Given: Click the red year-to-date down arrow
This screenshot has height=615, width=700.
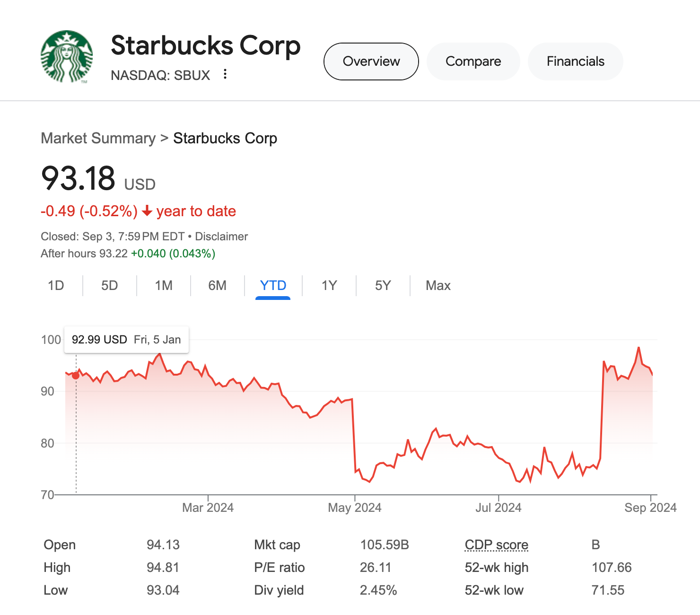Looking at the screenshot, I should click(147, 211).
